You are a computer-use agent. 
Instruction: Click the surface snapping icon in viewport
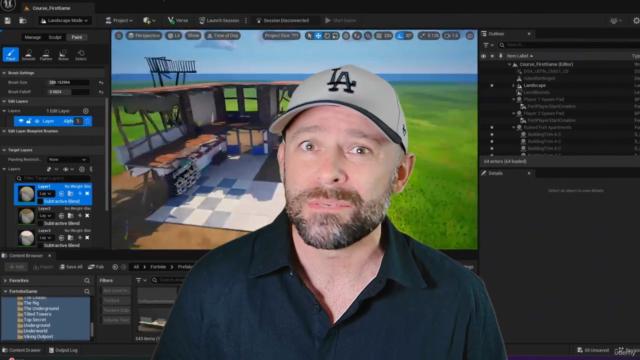[x=357, y=36]
